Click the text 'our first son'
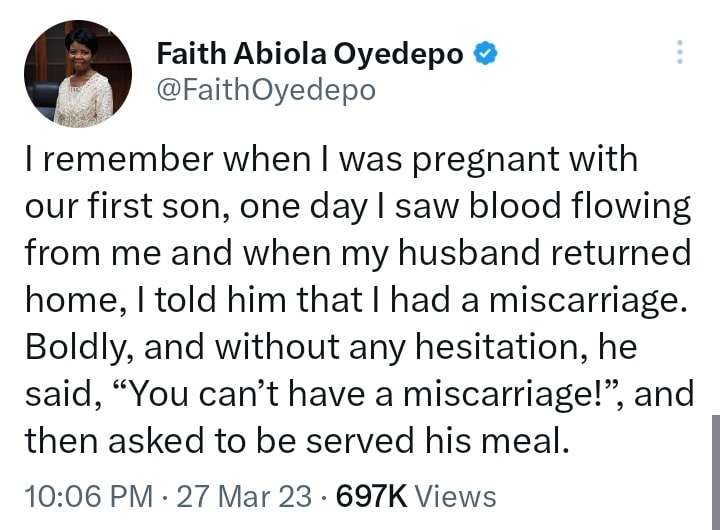The image size is (720, 530). click(x=120, y=207)
